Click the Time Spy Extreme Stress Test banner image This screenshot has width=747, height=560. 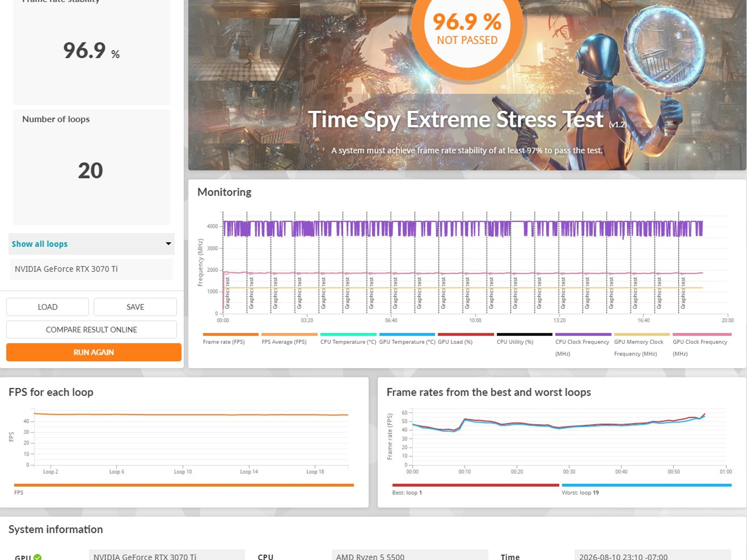pyautogui.click(x=467, y=85)
